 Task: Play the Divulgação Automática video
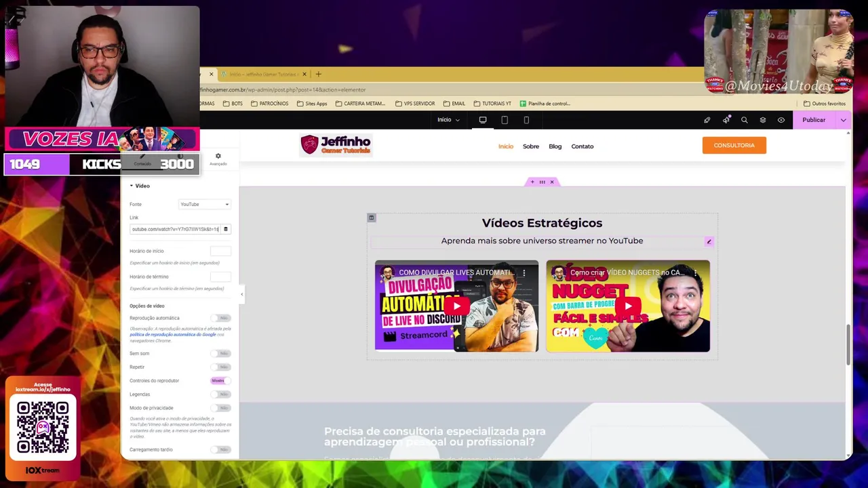tap(456, 306)
